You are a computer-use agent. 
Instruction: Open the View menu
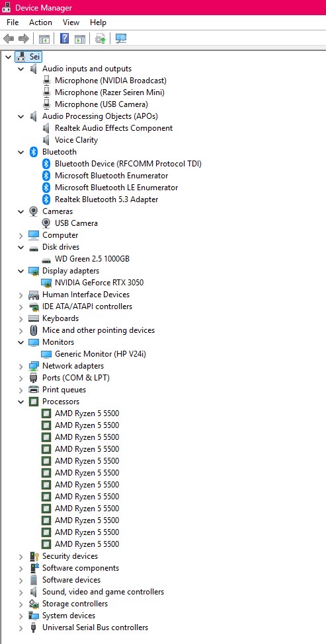click(71, 22)
